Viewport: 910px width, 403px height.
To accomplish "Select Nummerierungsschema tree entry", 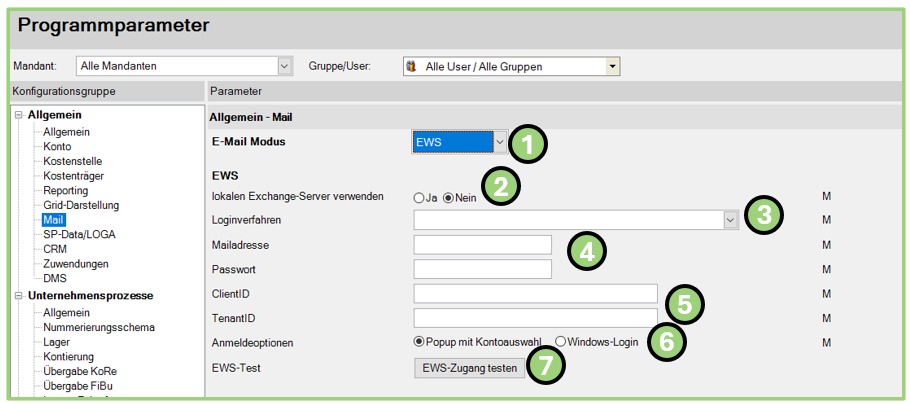I will (99, 327).
